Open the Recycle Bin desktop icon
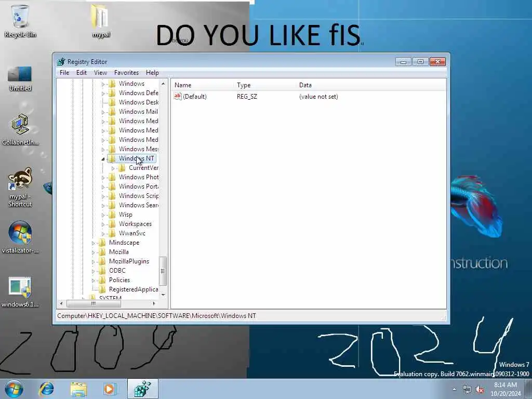The width and height of the screenshot is (532, 399). tap(20, 21)
